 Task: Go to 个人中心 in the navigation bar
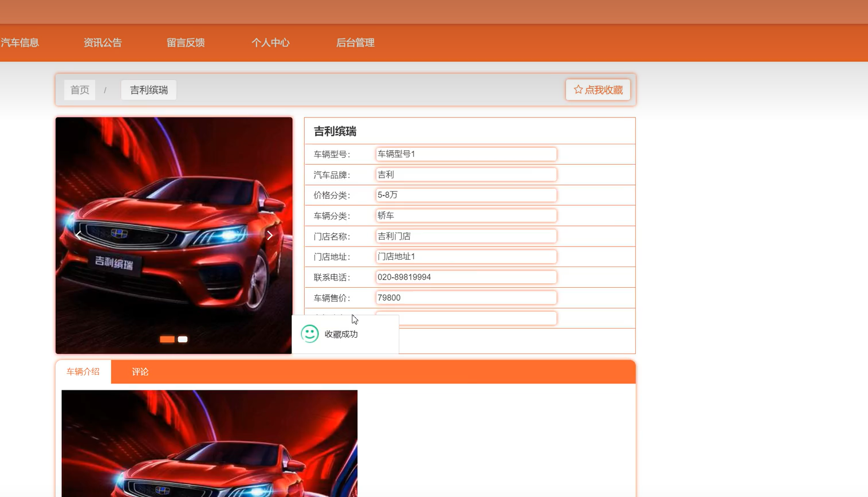270,42
